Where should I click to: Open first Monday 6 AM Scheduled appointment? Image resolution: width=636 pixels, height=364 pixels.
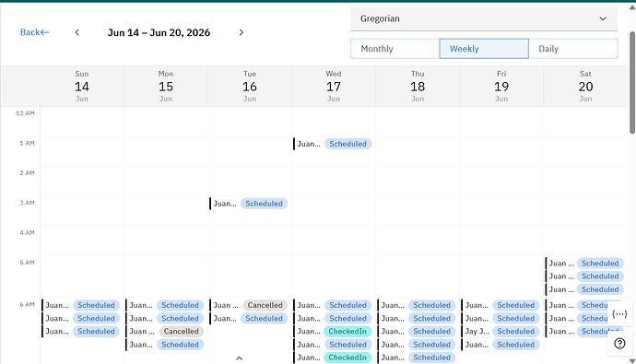tap(165, 305)
